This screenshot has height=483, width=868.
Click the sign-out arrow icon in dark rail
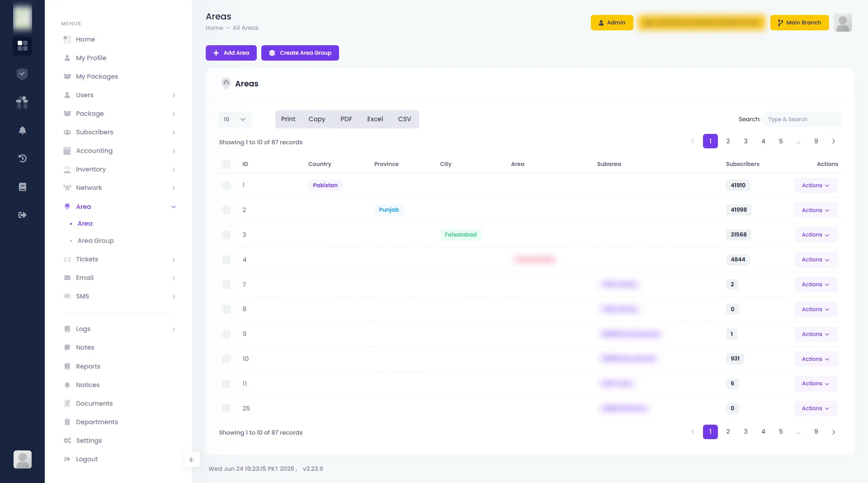coord(22,215)
